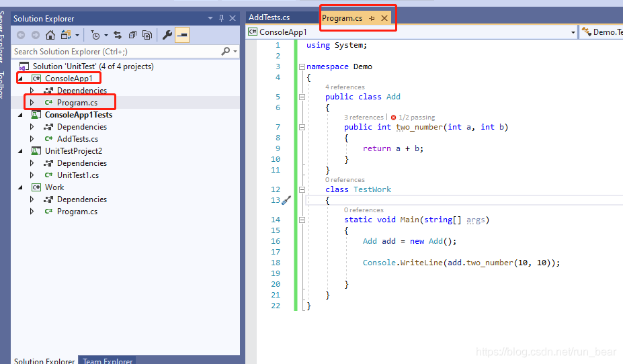Collapse the class TestWork code block
The width and height of the screenshot is (623, 364).
[302, 190]
